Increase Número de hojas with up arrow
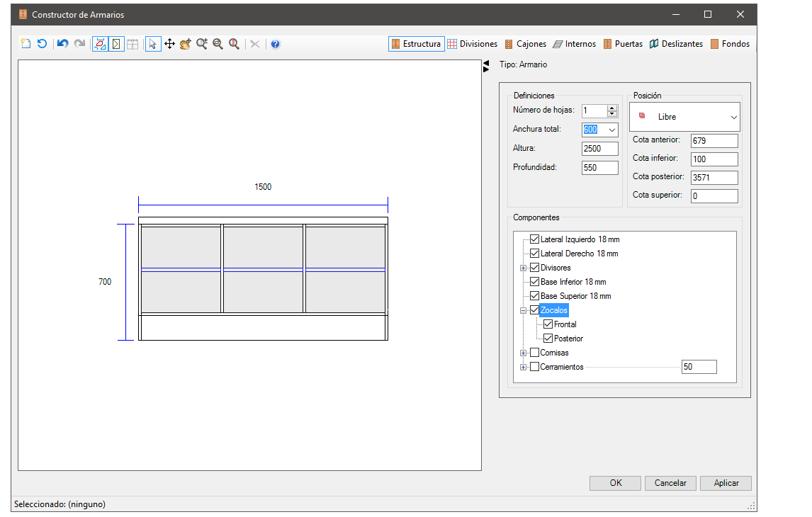 click(x=612, y=108)
